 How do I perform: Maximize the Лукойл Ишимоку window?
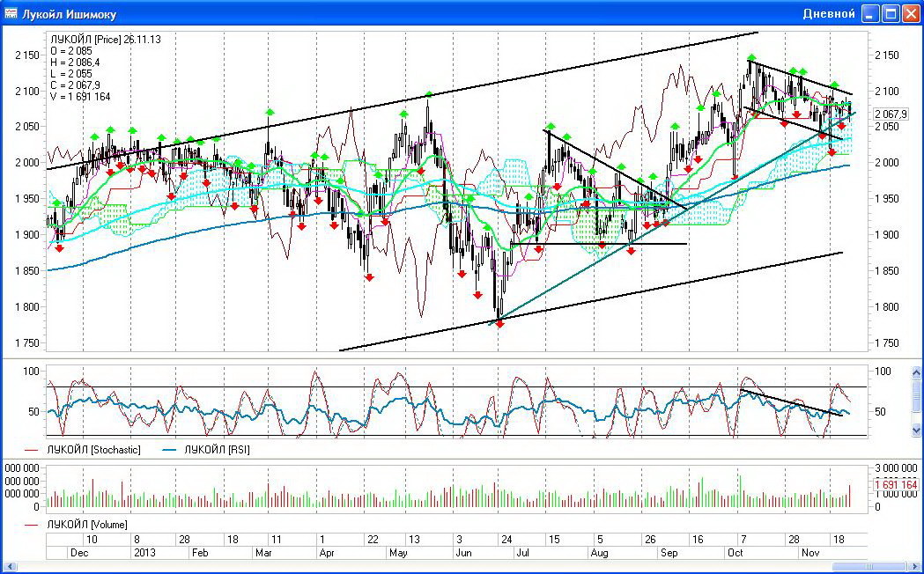[x=891, y=14]
